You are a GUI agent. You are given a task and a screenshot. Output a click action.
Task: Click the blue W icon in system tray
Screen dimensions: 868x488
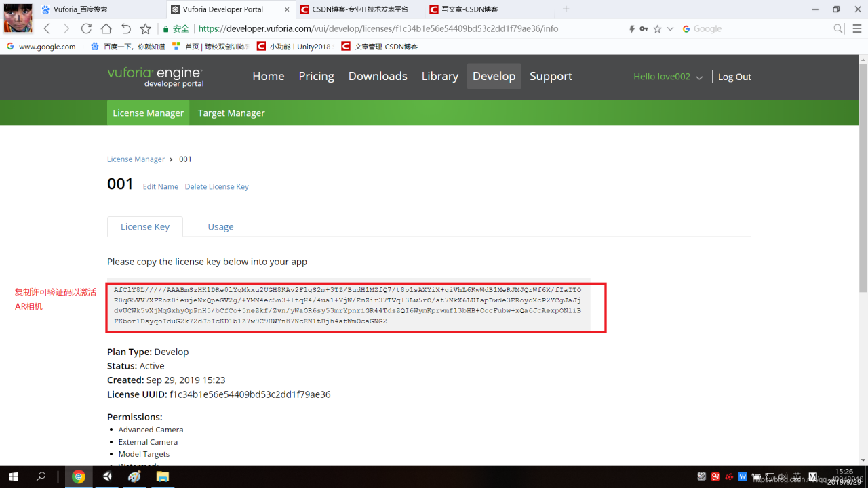pos(743,476)
